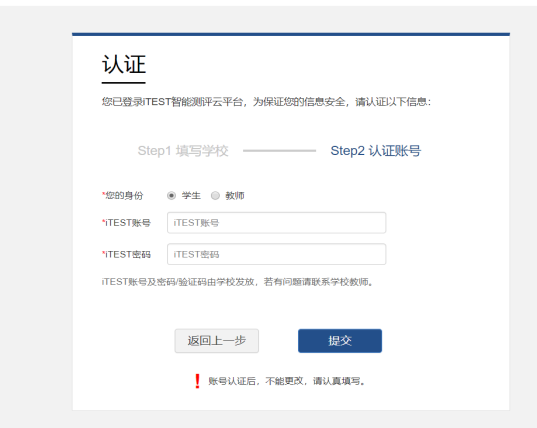The width and height of the screenshot is (537, 428).
Task: Select the 教师 radio button
Action: pos(215,196)
